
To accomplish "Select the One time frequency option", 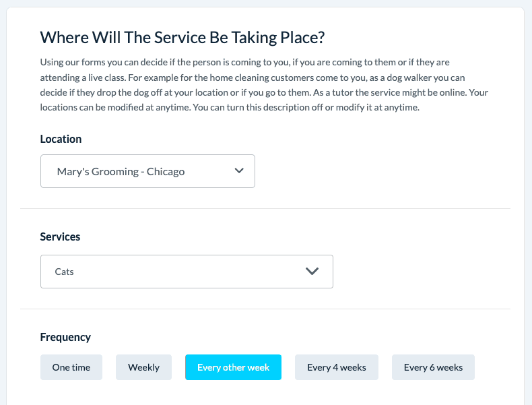I will click(x=71, y=367).
